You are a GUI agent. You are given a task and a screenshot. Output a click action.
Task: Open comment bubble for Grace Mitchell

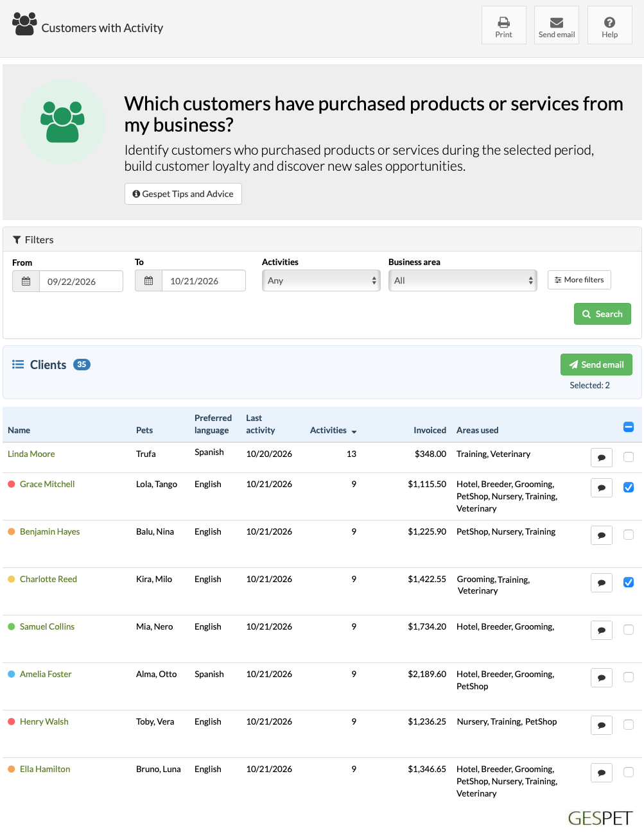602,488
